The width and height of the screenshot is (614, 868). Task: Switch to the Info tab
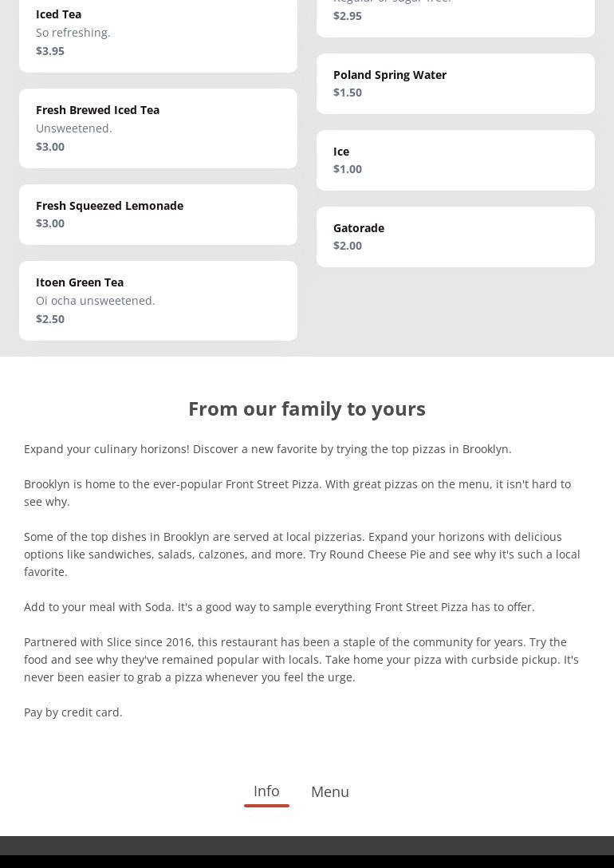coord(266,791)
